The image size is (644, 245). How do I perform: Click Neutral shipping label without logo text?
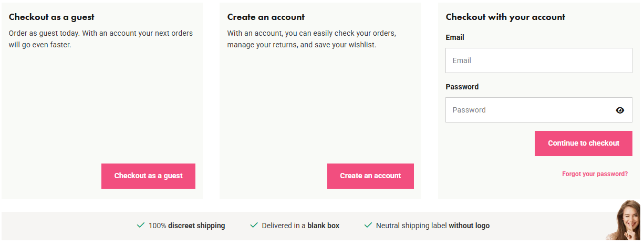click(x=433, y=226)
